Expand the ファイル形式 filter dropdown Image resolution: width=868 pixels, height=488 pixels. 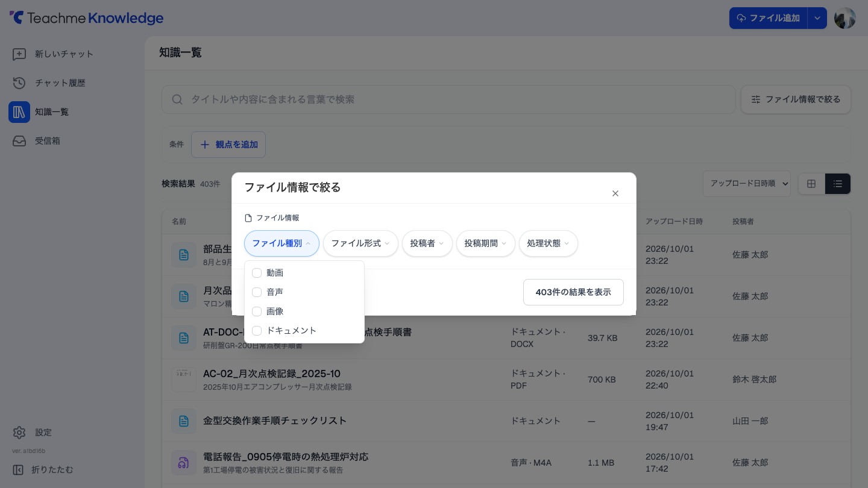[x=360, y=243]
